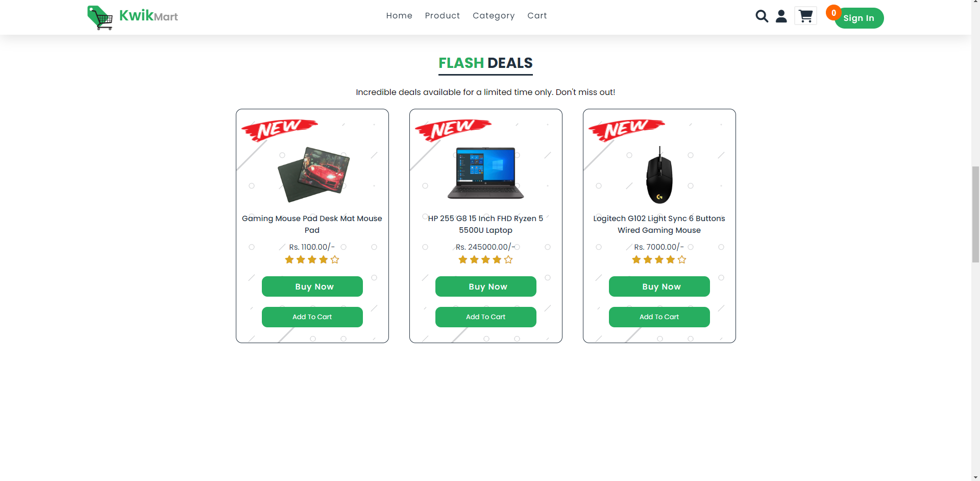This screenshot has height=481, width=980.
Task: Open the shopping cart icon
Action: pos(805,16)
